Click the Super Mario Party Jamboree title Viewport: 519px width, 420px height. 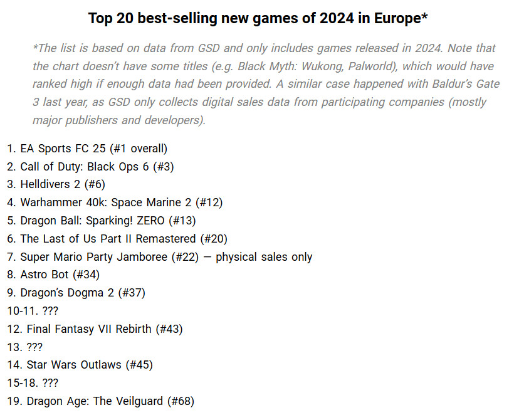tap(93, 256)
